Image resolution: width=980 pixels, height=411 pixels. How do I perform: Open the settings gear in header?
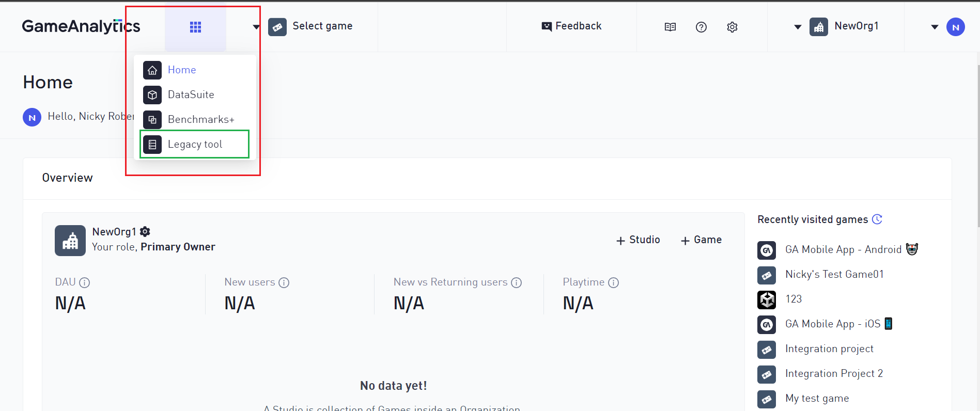tap(732, 27)
